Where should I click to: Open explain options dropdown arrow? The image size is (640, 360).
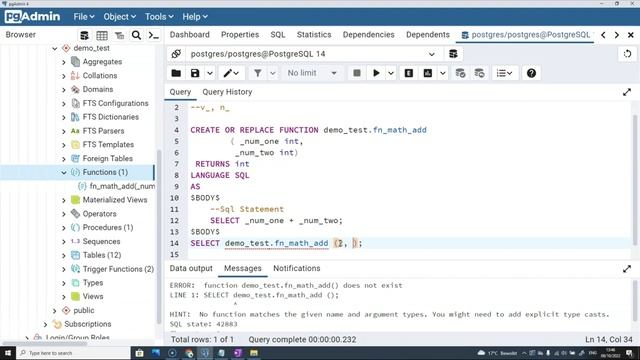coord(442,73)
